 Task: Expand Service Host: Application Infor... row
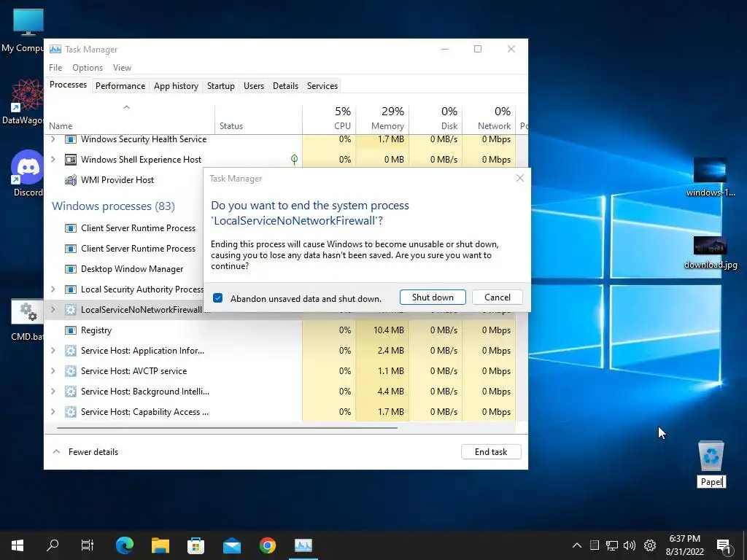(x=53, y=351)
